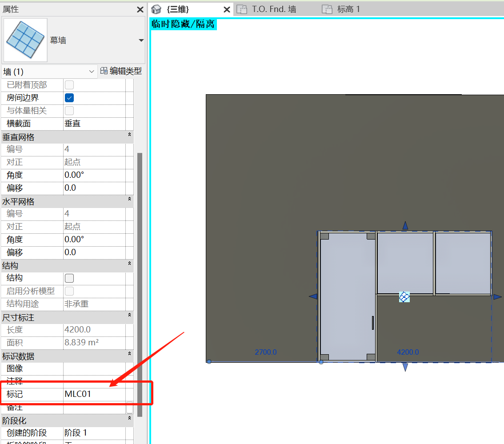Toggle the 结构 checkbox

pyautogui.click(x=69, y=278)
